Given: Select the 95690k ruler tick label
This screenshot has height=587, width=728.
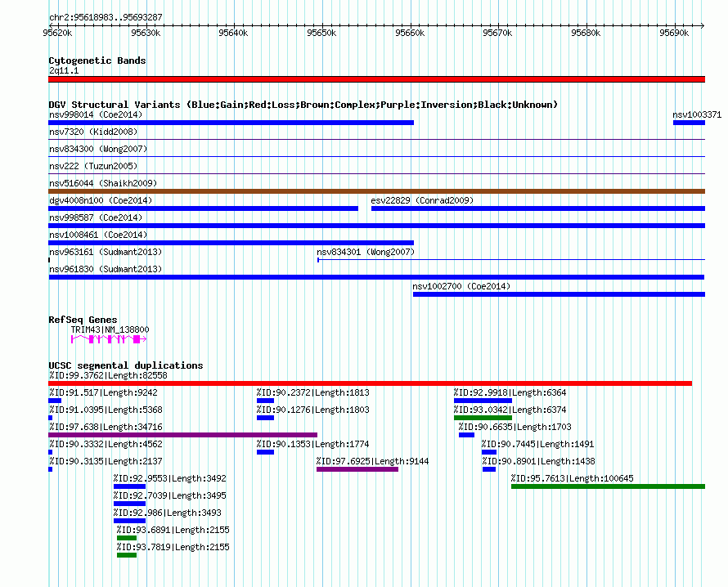Looking at the screenshot, I should 674,33.
